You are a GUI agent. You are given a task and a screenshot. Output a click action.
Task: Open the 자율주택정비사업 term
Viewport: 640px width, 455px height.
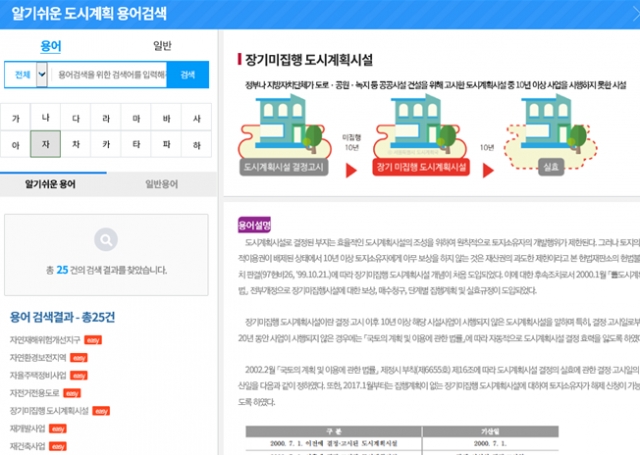pyautogui.click(x=38, y=375)
